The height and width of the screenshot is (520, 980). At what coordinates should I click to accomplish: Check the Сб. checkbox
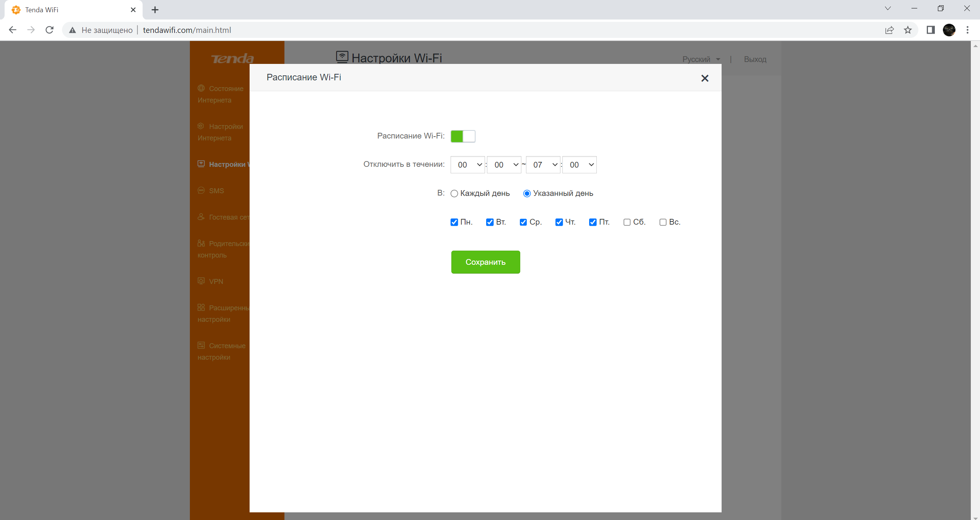(x=627, y=222)
